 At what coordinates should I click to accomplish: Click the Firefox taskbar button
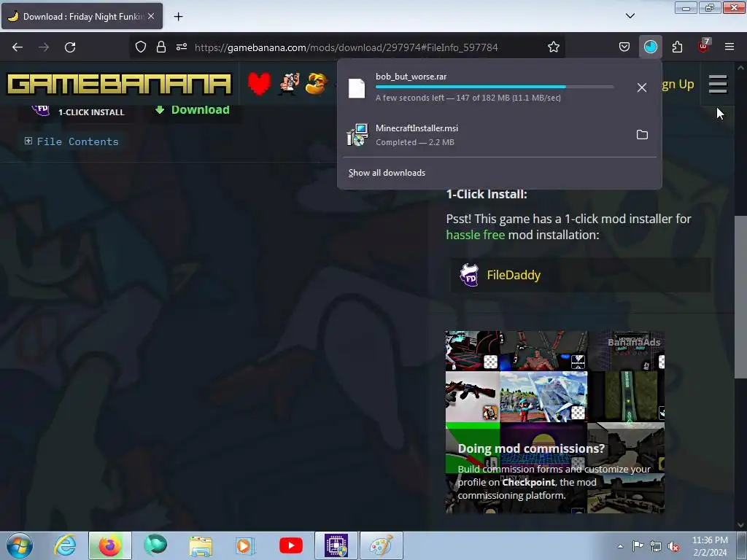[x=109, y=545]
